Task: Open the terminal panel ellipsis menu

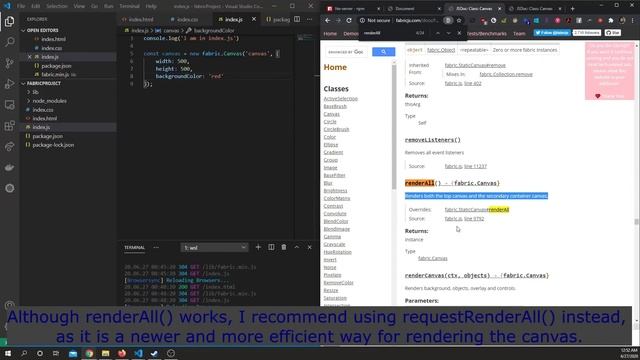Action: pyautogui.click(x=156, y=247)
